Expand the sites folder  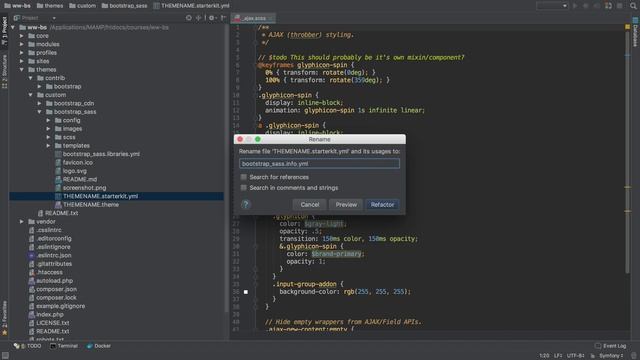pyautogui.click(x=22, y=61)
